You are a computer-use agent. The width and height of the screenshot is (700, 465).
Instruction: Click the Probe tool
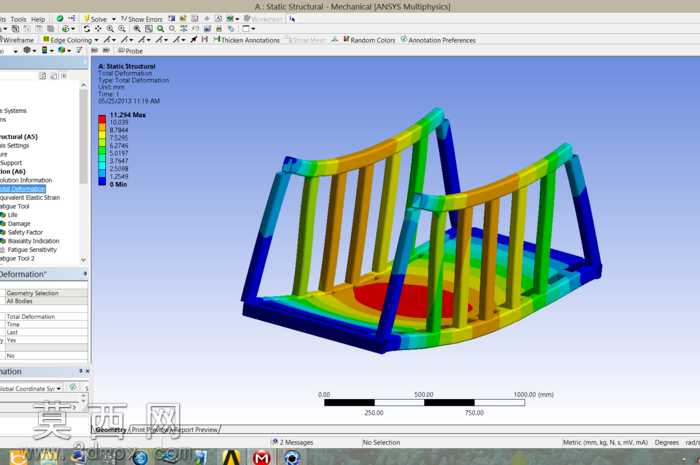click(x=130, y=51)
